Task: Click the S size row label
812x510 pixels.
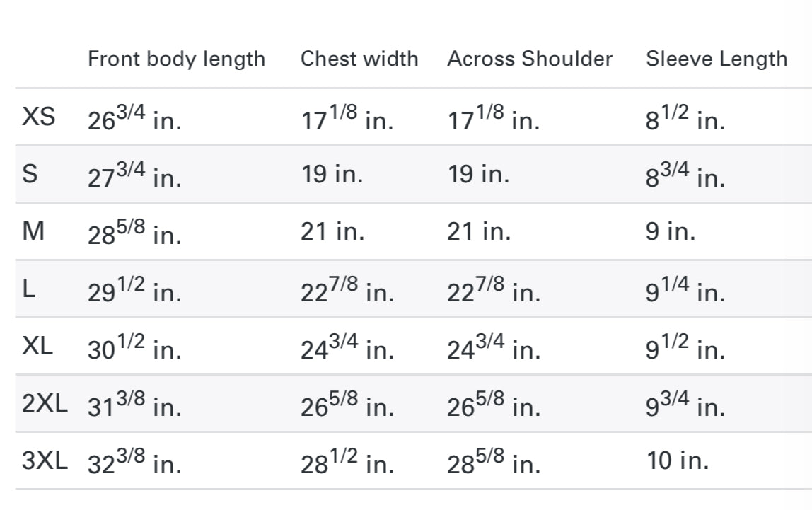Action: pyautogui.click(x=30, y=175)
